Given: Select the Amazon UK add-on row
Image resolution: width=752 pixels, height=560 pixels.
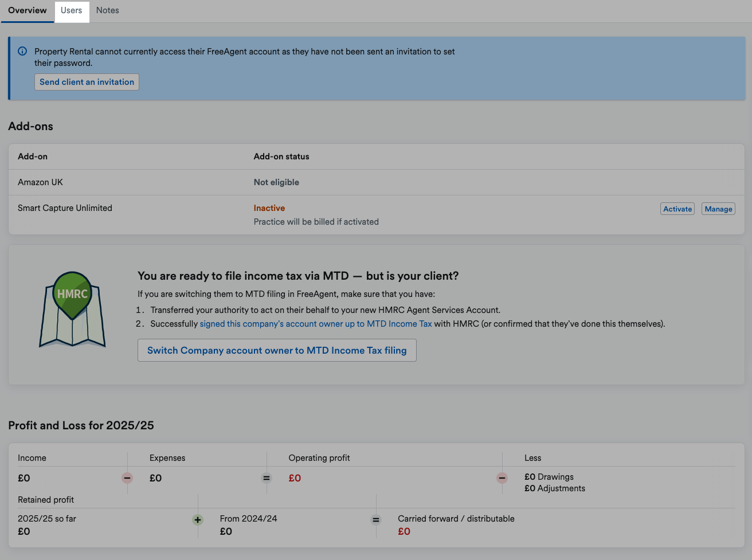Looking at the screenshot, I should click(377, 182).
